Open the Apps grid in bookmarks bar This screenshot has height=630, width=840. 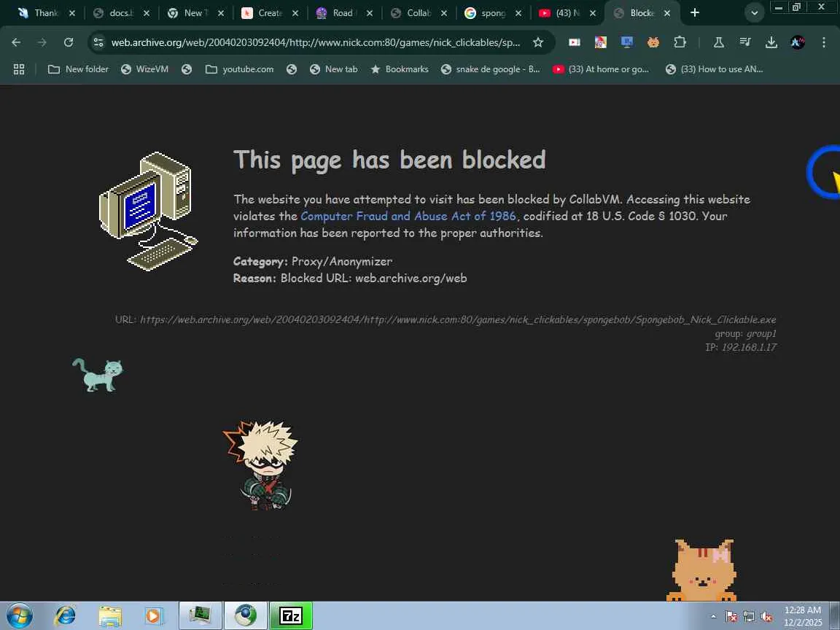click(x=19, y=69)
